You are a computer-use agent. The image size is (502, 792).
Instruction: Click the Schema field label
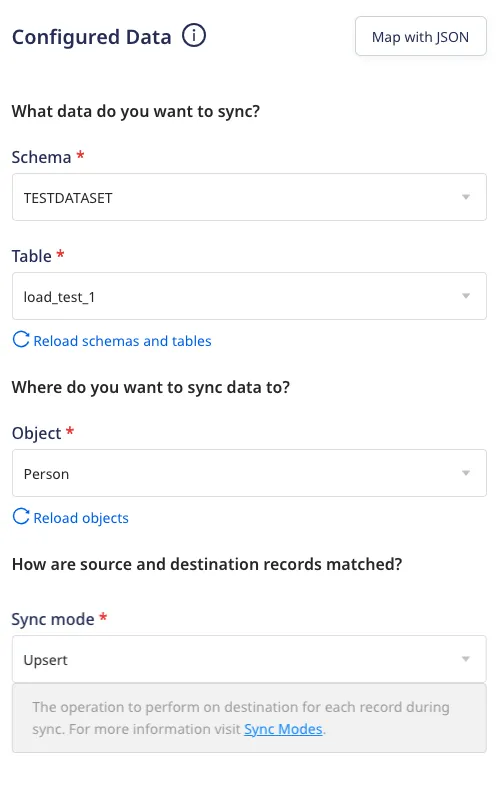[41, 158]
